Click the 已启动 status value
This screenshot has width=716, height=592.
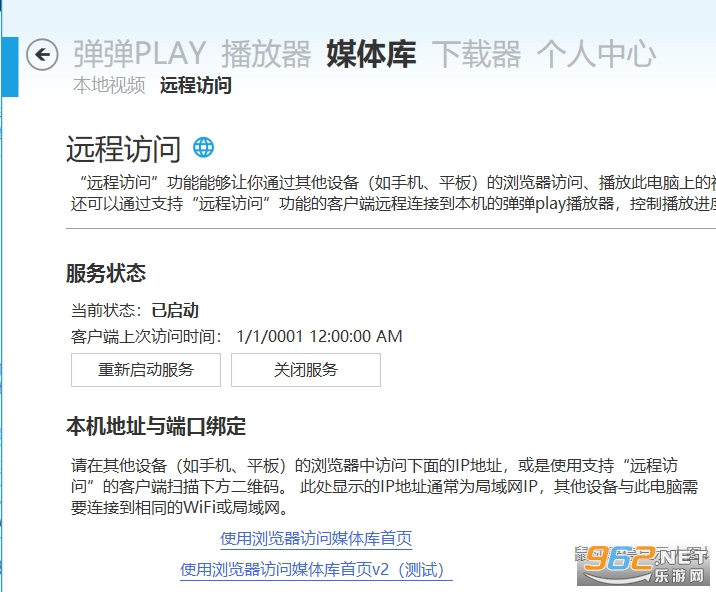click(x=175, y=311)
